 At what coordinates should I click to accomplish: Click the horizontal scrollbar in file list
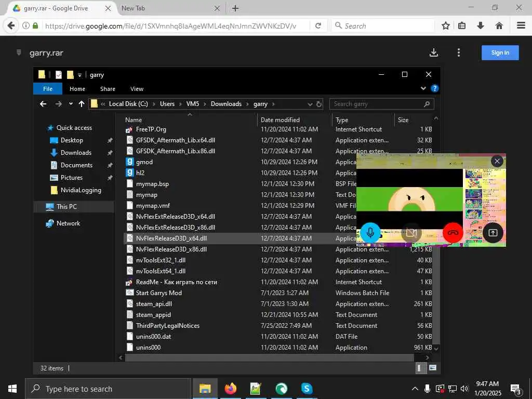pos(270,357)
